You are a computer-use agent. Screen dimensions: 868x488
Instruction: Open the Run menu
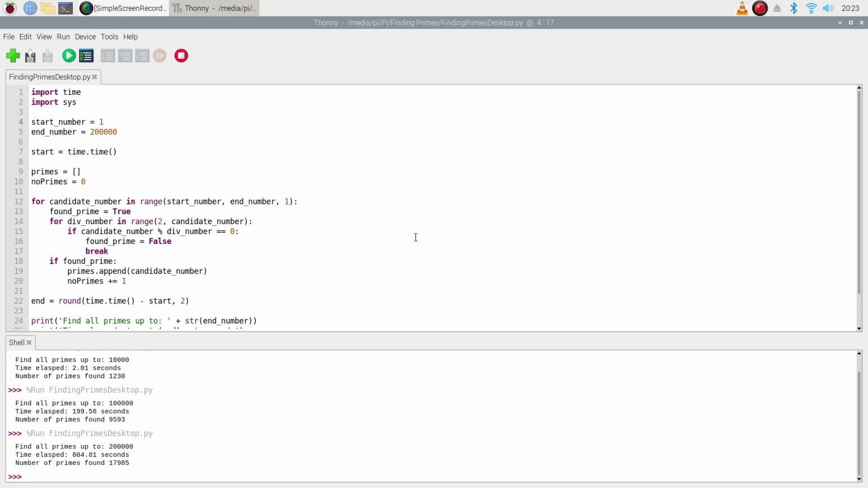click(x=63, y=37)
